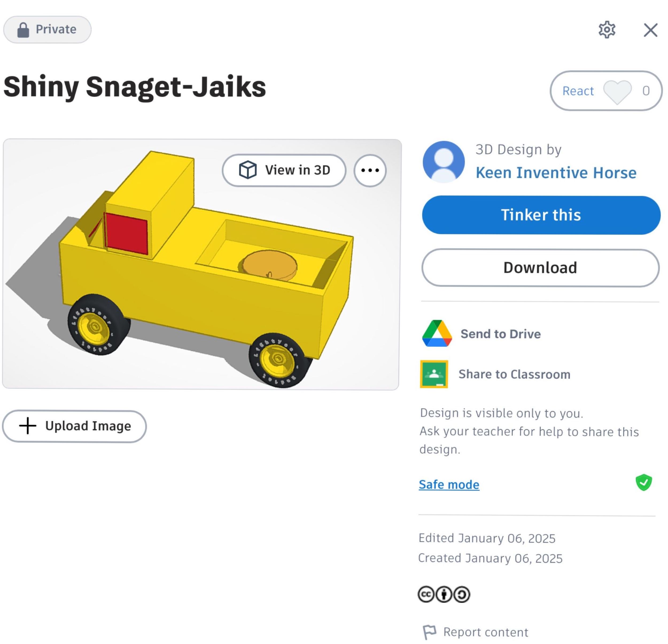
Task: Click the heart react icon
Action: pyautogui.click(x=617, y=91)
